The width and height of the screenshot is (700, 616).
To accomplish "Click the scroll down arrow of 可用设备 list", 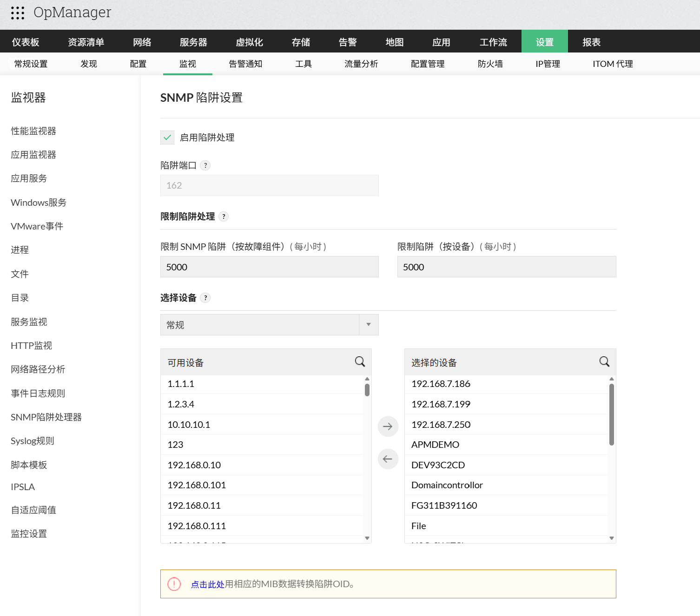I will [x=367, y=538].
